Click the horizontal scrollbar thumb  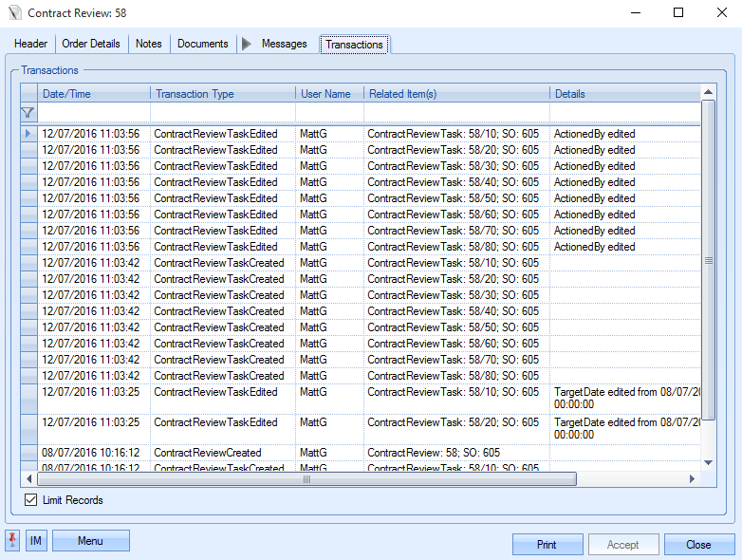pos(306,480)
